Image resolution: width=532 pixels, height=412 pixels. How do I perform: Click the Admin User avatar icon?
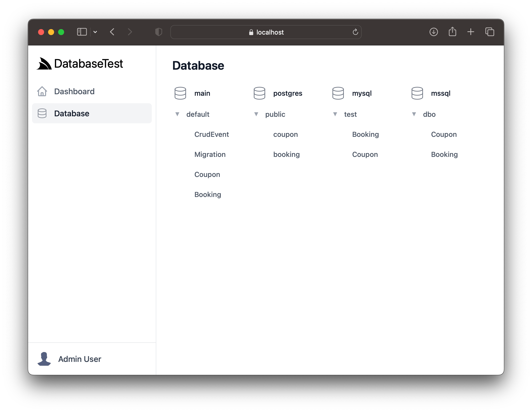tap(44, 359)
